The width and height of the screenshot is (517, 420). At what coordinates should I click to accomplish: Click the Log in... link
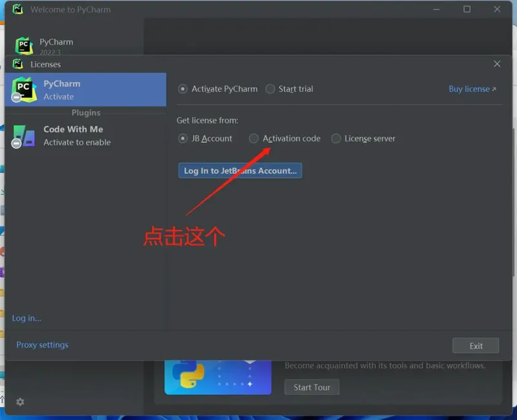(x=26, y=318)
